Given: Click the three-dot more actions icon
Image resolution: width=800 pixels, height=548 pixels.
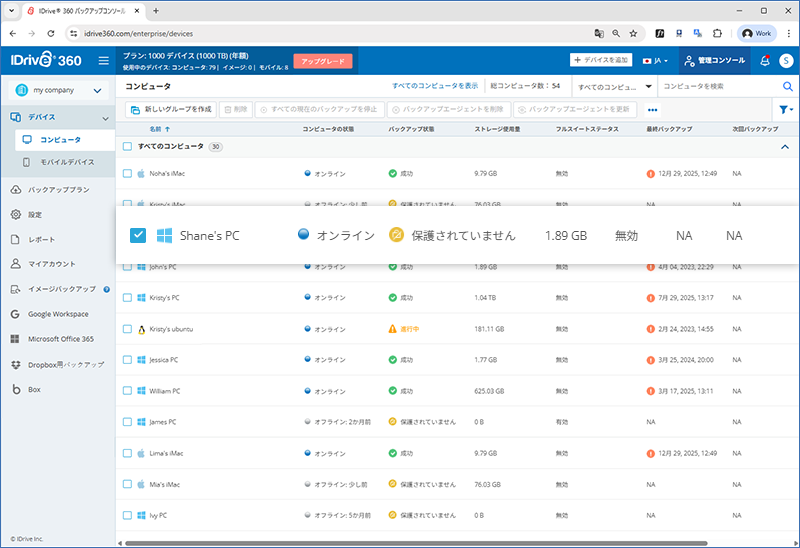Looking at the screenshot, I should [653, 109].
